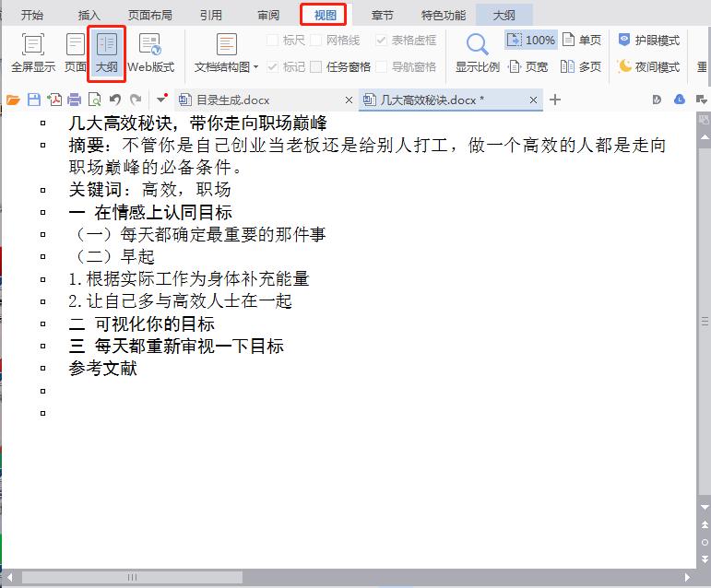711x588 pixels.
Task: Click the horizontal scrollbar left arrow
Action: [9, 577]
